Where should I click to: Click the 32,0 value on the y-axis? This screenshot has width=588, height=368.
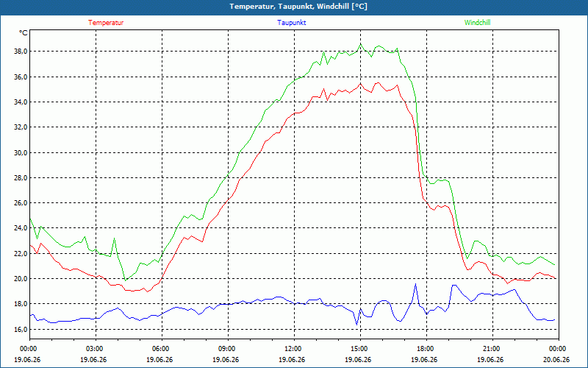(x=21, y=127)
